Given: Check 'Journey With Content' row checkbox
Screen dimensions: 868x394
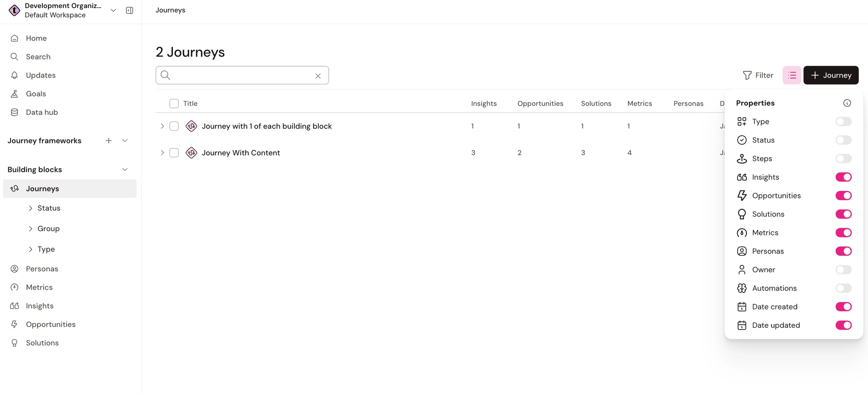Looking at the screenshot, I should pos(174,153).
